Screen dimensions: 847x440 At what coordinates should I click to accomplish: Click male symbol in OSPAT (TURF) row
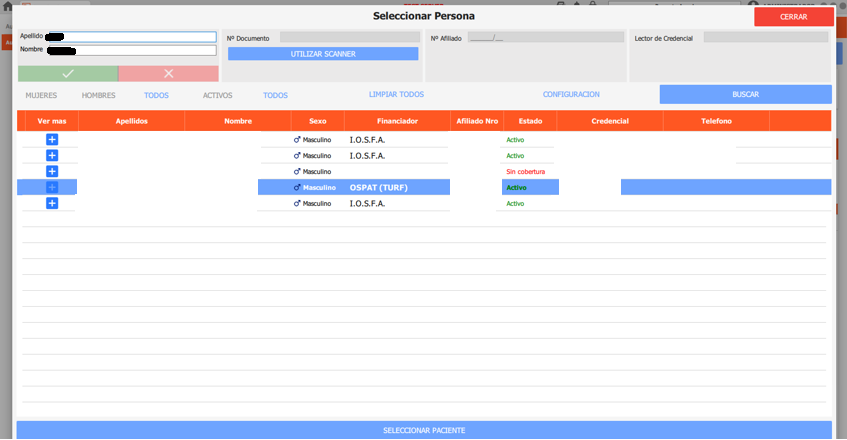click(x=297, y=188)
